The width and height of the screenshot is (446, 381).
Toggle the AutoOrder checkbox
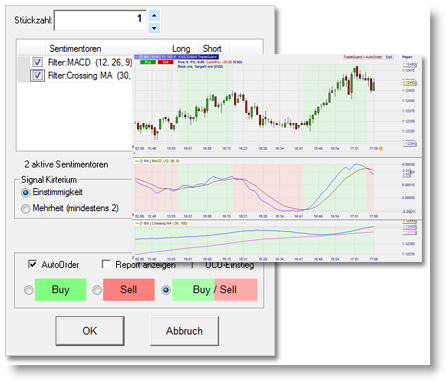coord(32,264)
